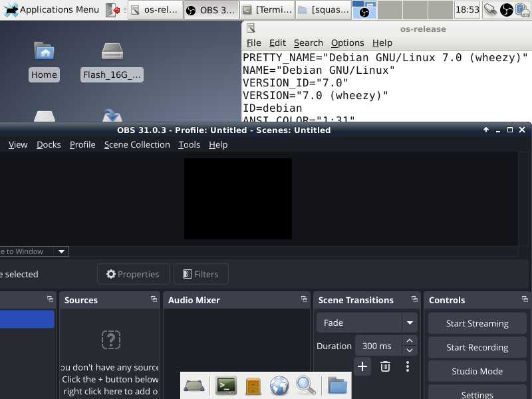Launch the Terminal from the bottom dock
This screenshot has width=532, height=399.
tap(226, 386)
